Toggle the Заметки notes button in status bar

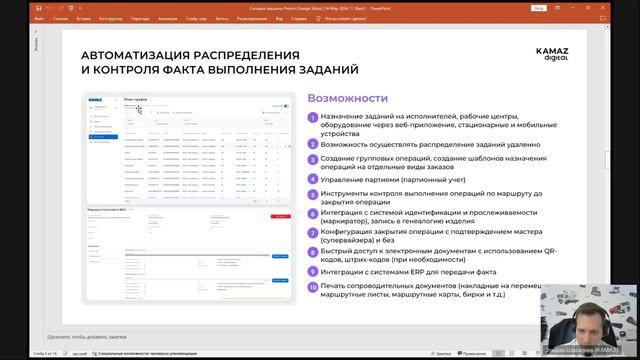tap(442, 353)
